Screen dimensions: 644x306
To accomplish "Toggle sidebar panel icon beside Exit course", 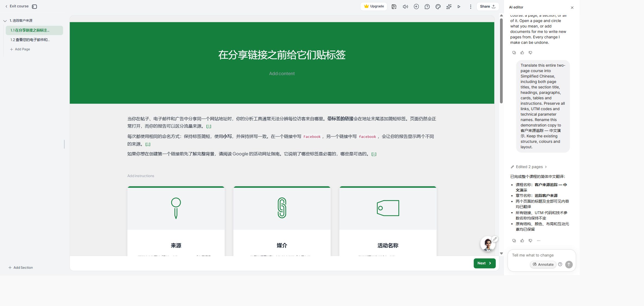I will coord(35,7).
